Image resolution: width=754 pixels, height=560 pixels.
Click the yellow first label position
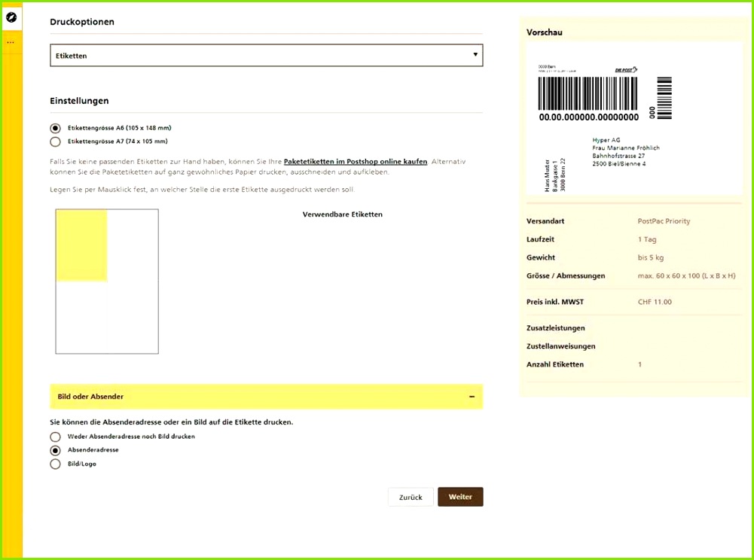(81, 245)
